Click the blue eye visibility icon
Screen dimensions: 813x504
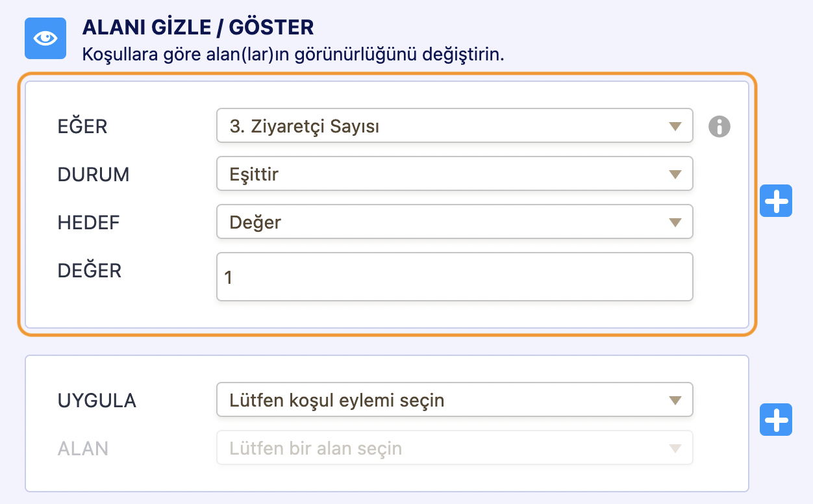coord(45,38)
